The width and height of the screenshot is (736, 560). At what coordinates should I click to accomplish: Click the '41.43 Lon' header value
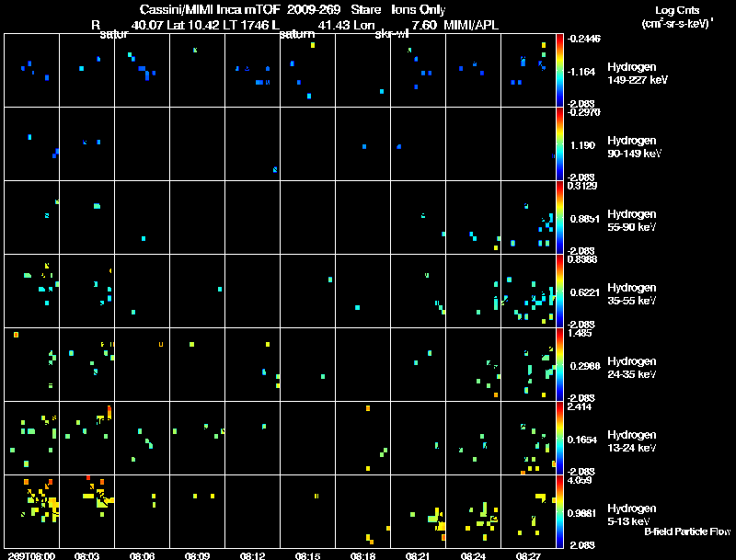click(347, 25)
